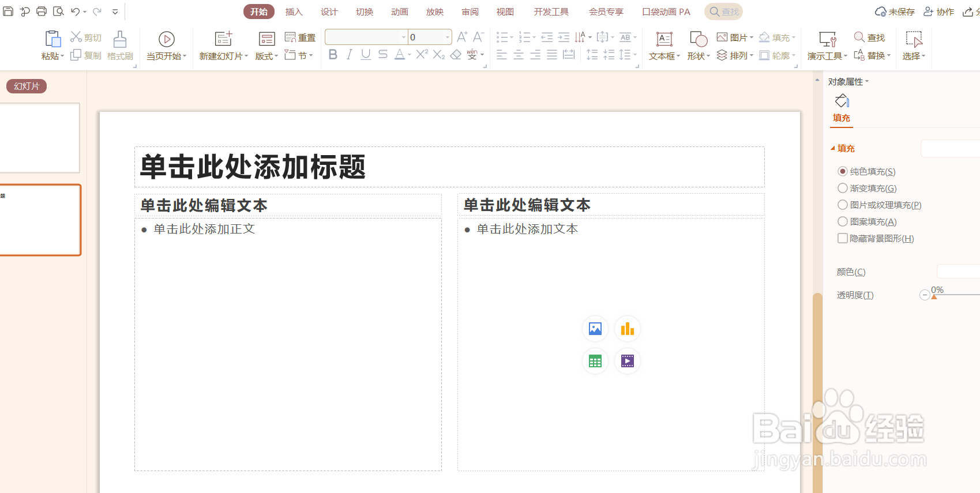This screenshot has height=493, width=980.
Task: Open the font name dropdown
Action: [x=404, y=37]
